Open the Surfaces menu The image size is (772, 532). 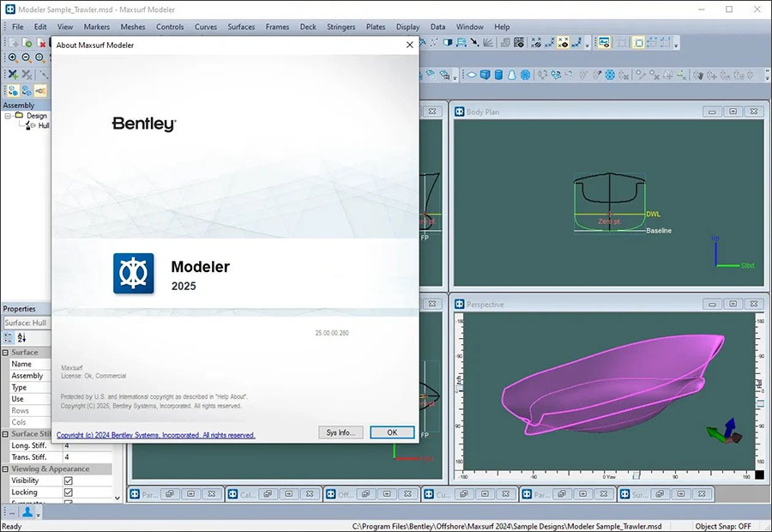[x=241, y=27]
